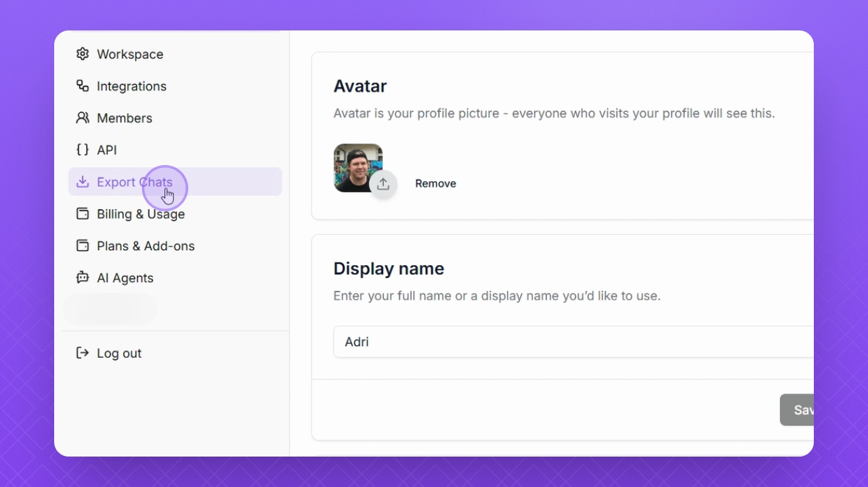This screenshot has width=868, height=487.
Task: Click the Members people icon
Action: coord(83,118)
